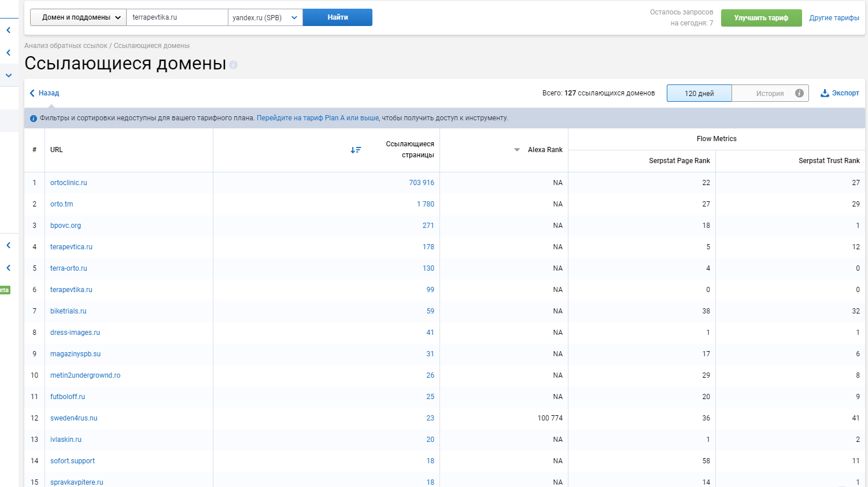The image size is (868, 487).
Task: Follow the Перейдите на тариф Plan A link
Action: 317,118
